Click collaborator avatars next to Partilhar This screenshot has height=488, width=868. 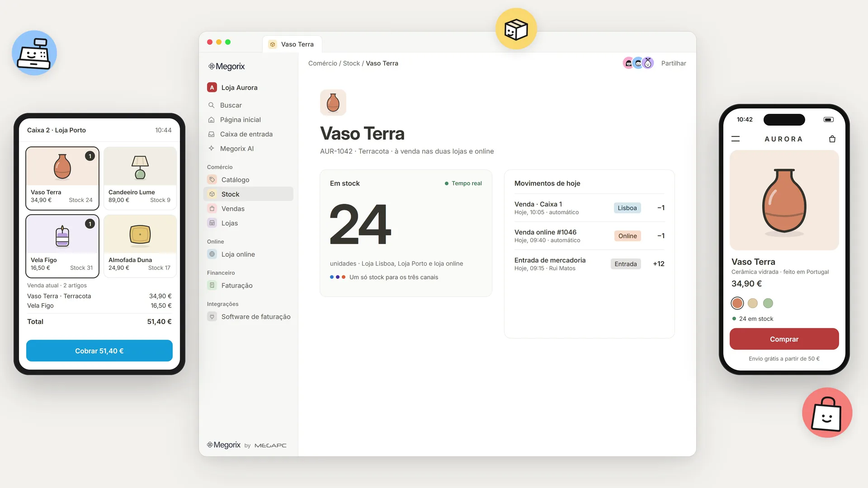click(x=638, y=63)
